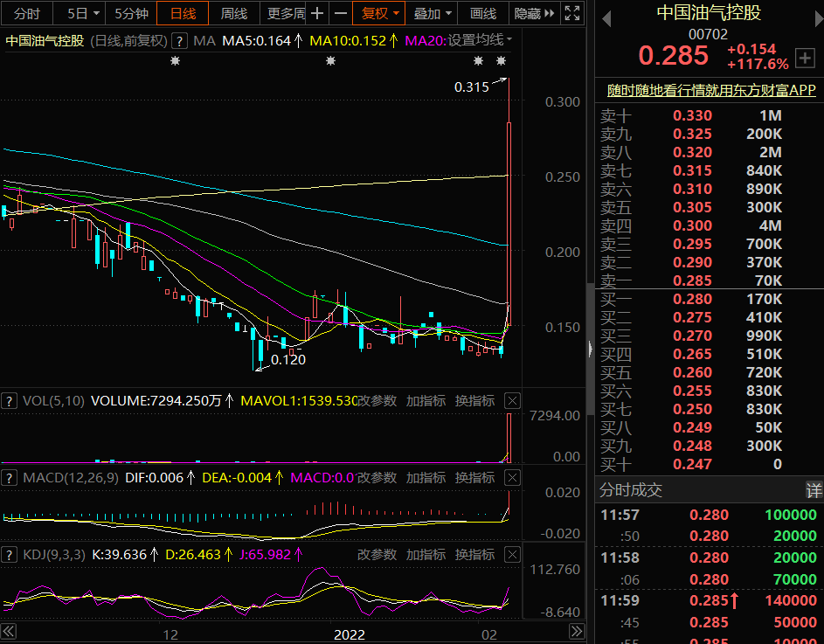824x644 pixels.
Task: Open the help icon next to KDJ(9,3,3)
Action: tap(10, 554)
